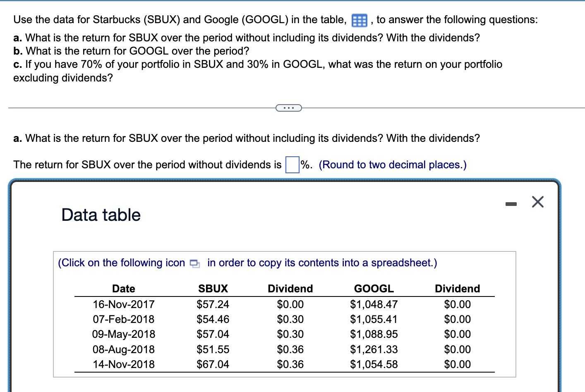Click the rounding instruction hint text
The width and height of the screenshot is (585, 392).
(392, 165)
